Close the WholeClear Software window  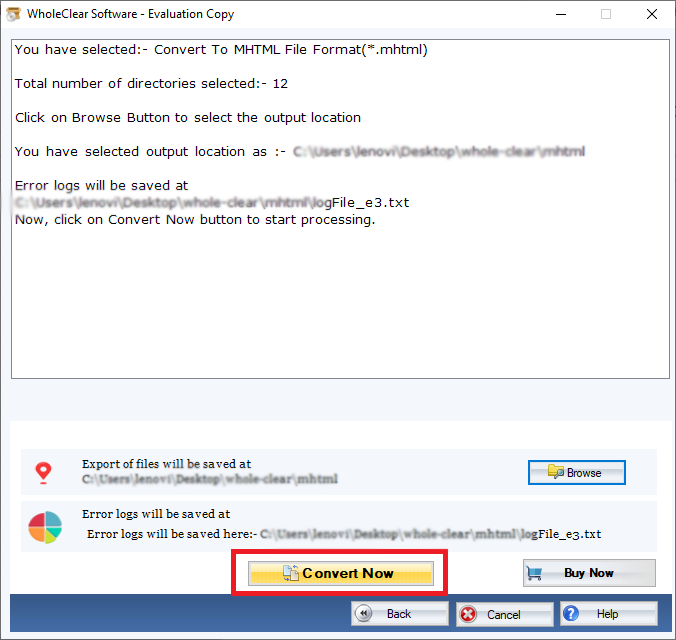tap(651, 14)
